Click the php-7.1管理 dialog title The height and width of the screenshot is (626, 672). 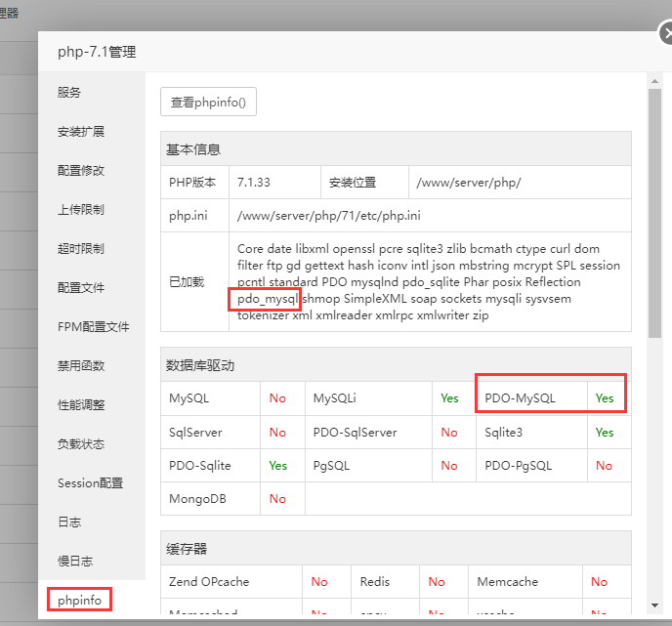[x=97, y=52]
